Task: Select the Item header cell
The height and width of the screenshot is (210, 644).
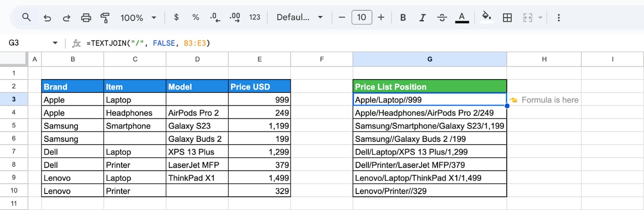Action: (x=135, y=87)
